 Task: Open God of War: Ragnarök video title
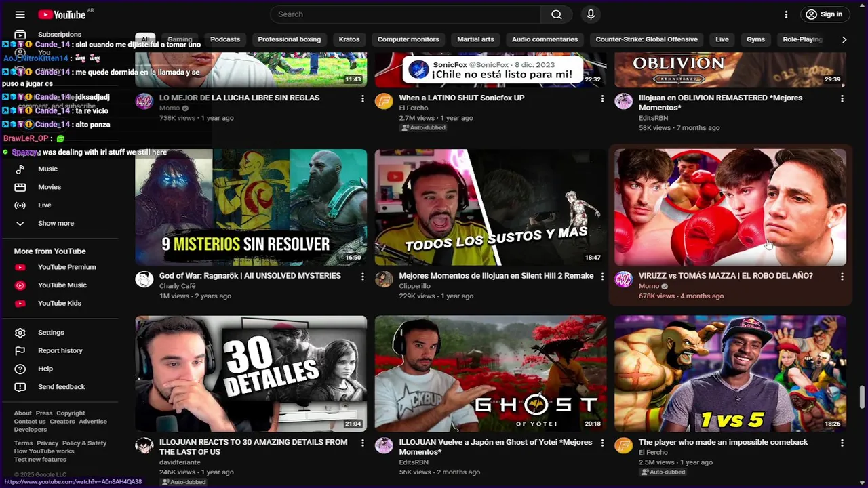[x=250, y=276]
